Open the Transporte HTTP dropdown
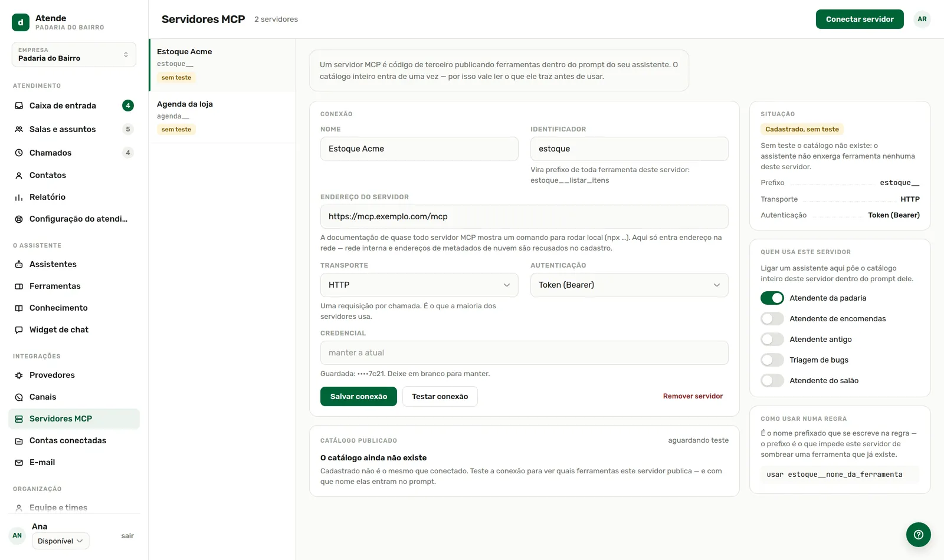Viewport: 944px width, 560px height. pos(419,285)
